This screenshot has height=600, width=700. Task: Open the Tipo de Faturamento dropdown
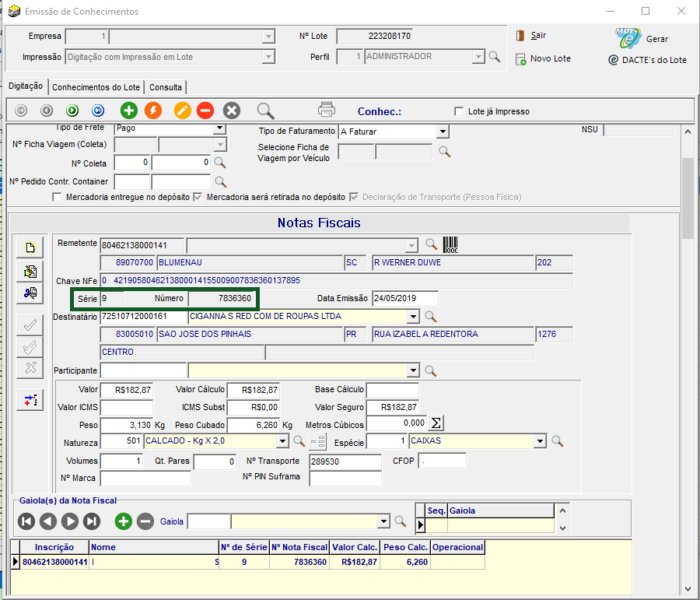[442, 132]
